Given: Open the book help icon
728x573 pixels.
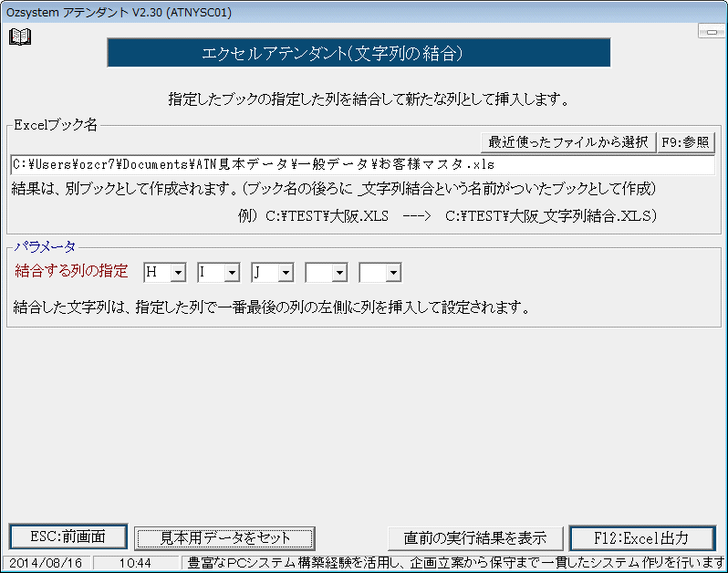Looking at the screenshot, I should (20, 36).
